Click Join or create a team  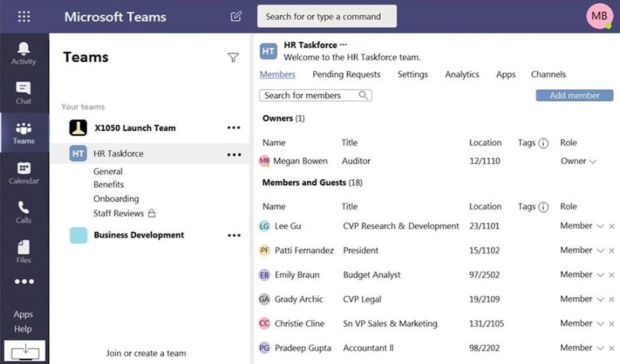pos(146,353)
